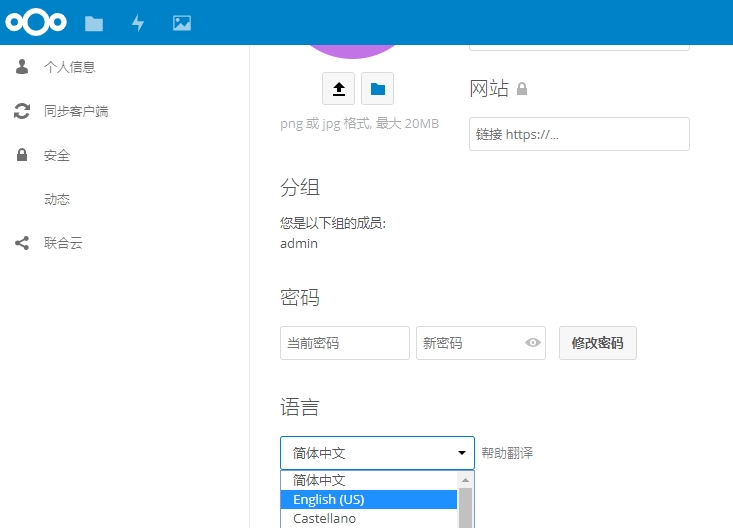The image size is (733, 528).
Task: Open the Gallery image icon
Action: (181, 23)
